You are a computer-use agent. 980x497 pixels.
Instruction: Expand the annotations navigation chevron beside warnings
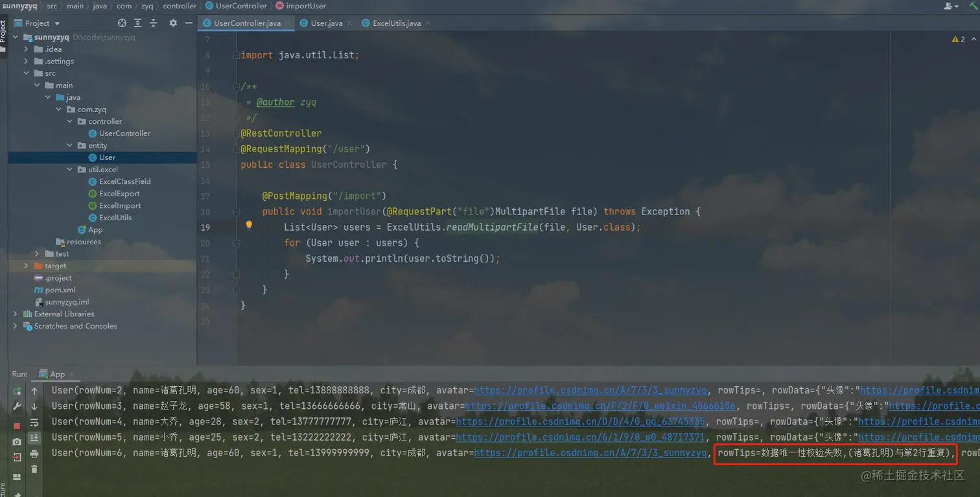[974, 40]
